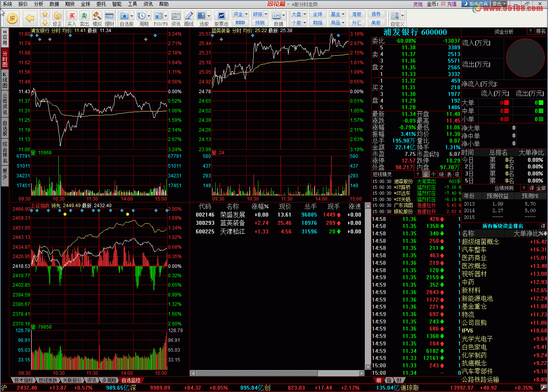
Task: Open the 委托 dropdown in title bar
Action: (499, 4)
